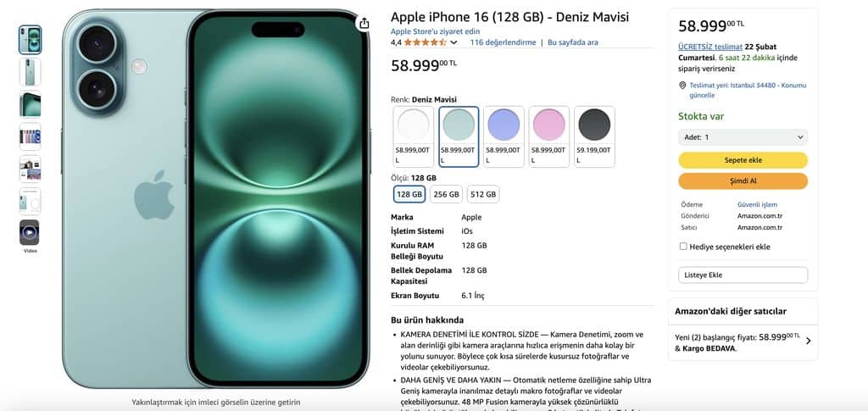
Task: Select the black color swatch
Action: [x=594, y=136]
